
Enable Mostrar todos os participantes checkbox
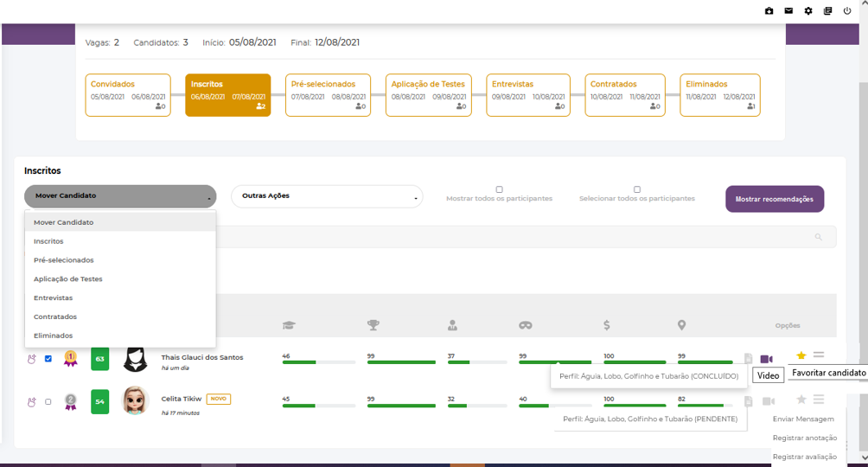pos(499,189)
